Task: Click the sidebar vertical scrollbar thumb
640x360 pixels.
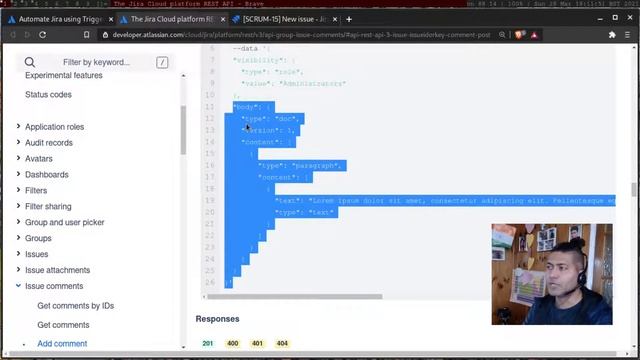Action: (183, 130)
